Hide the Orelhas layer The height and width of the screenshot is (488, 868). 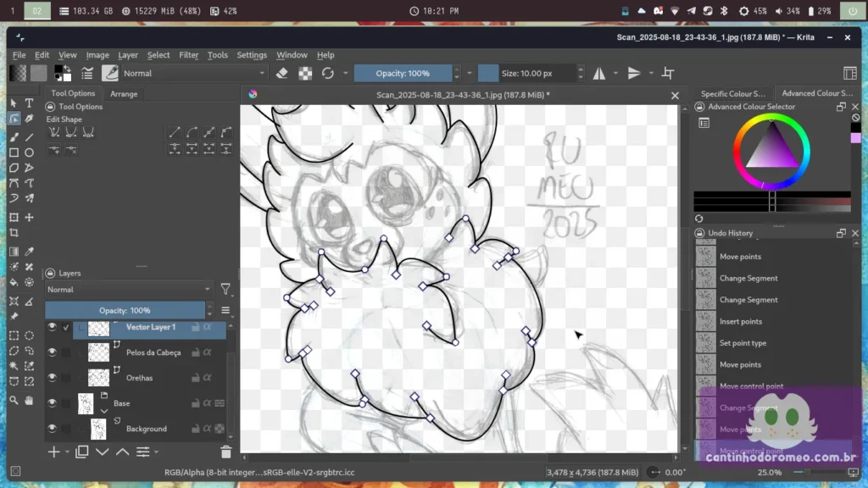[52, 377]
